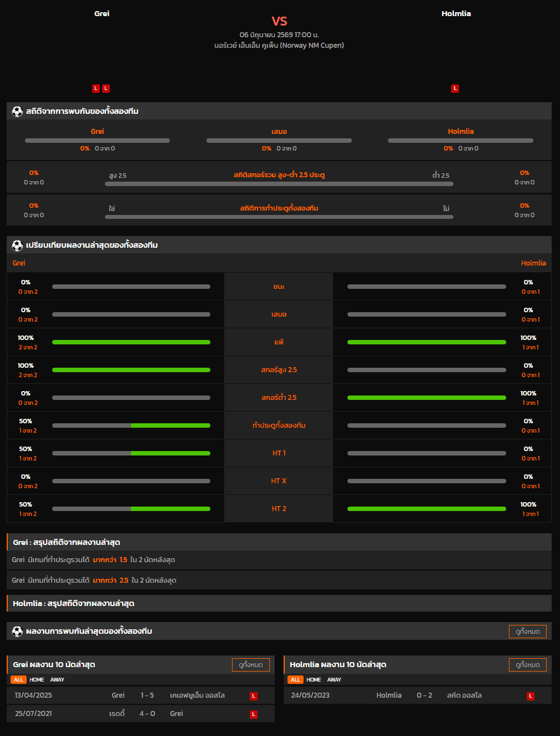Screen dimensions: 560x736
Task: Open 'ดูทั้งหมด' for head-to-head results section
Action: [x=528, y=632]
